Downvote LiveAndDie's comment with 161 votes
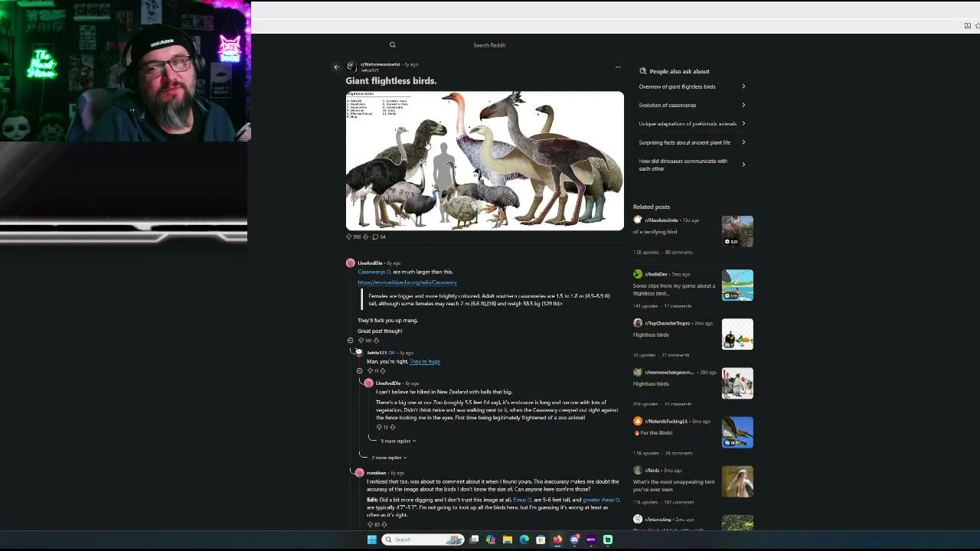Viewport: 980px width, 551px height. pos(376,341)
